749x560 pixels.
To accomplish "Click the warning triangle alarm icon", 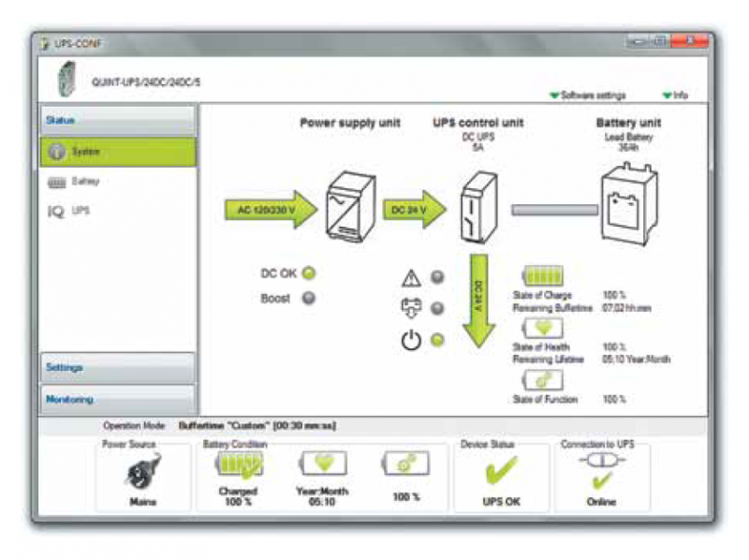I will tap(411, 277).
